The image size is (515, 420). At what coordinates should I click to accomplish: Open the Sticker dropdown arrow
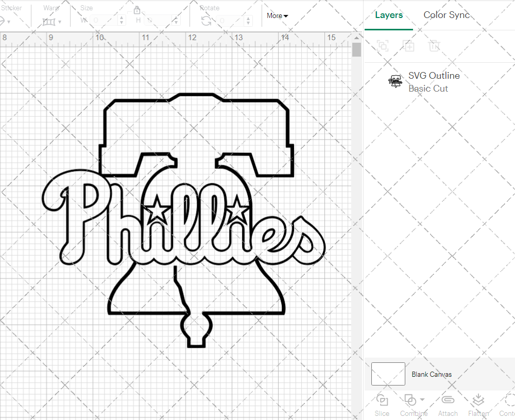click(x=9, y=22)
